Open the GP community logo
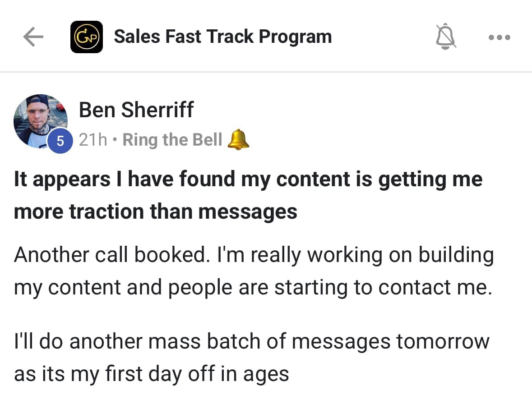The image size is (532, 404). tap(87, 37)
